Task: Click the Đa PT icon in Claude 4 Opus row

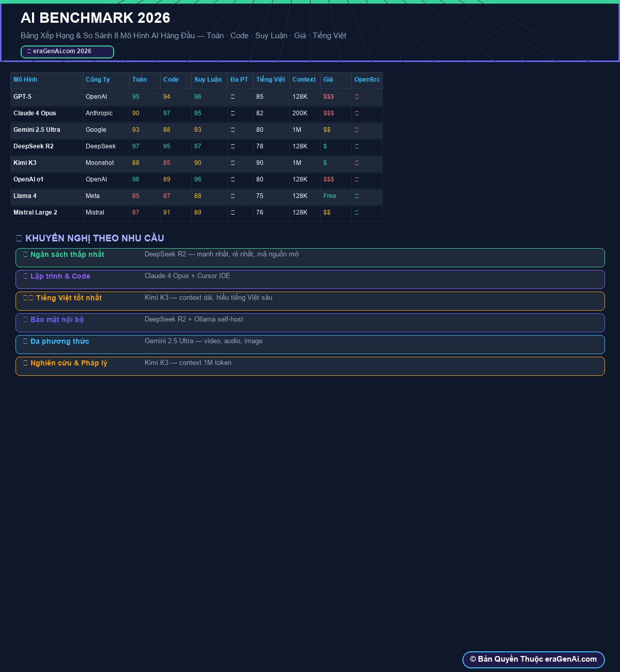Action: pyautogui.click(x=233, y=113)
